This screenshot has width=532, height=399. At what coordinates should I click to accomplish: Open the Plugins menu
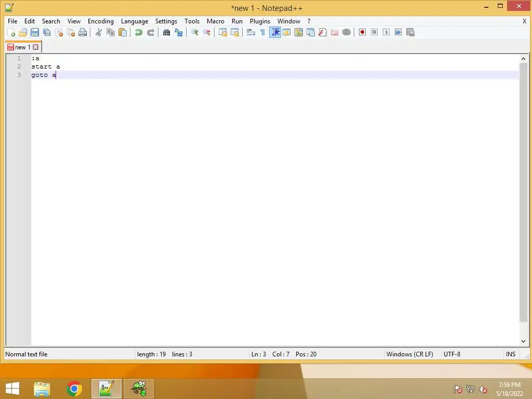point(260,21)
